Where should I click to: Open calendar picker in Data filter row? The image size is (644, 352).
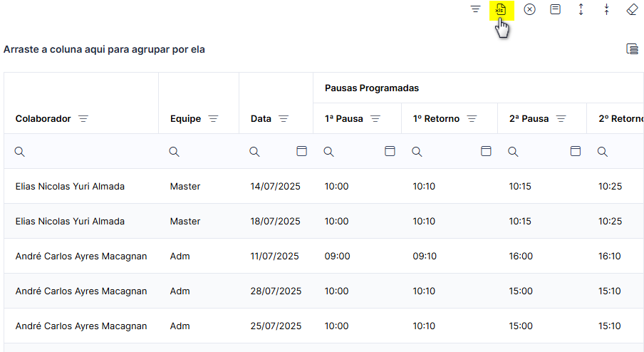[x=301, y=151]
